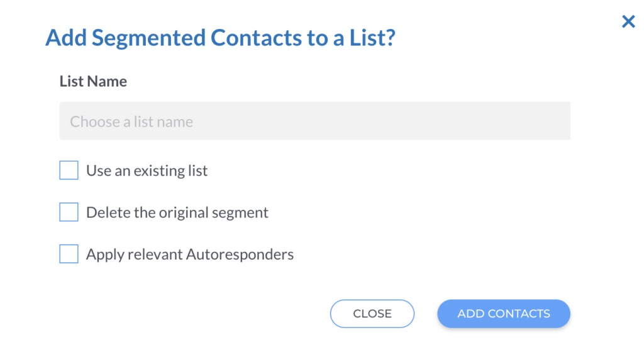Click the word 'List?' at the title's end
This screenshot has height=347, width=644.
point(371,38)
